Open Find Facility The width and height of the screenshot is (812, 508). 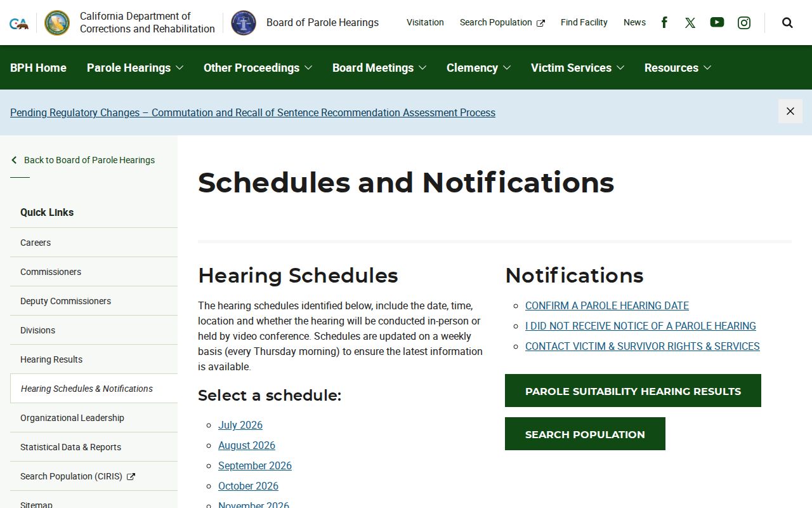(x=584, y=22)
